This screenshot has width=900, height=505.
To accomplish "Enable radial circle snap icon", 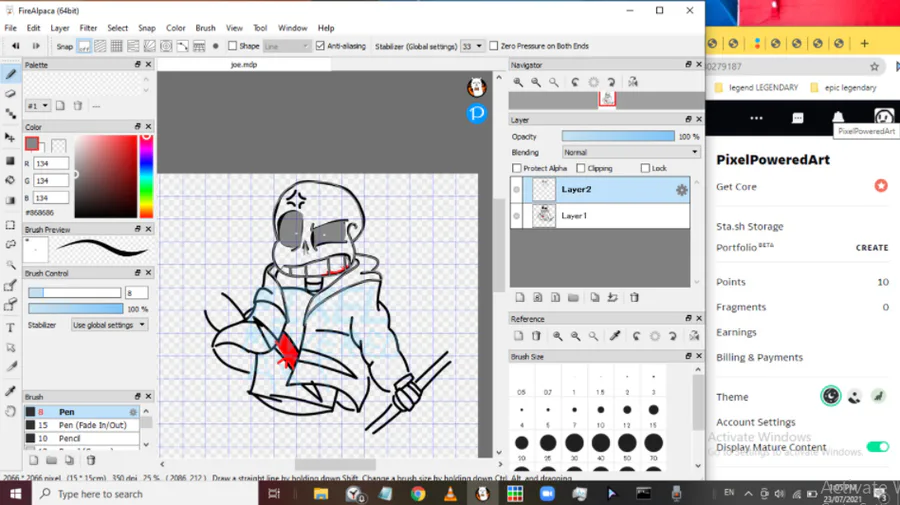I will click(166, 46).
